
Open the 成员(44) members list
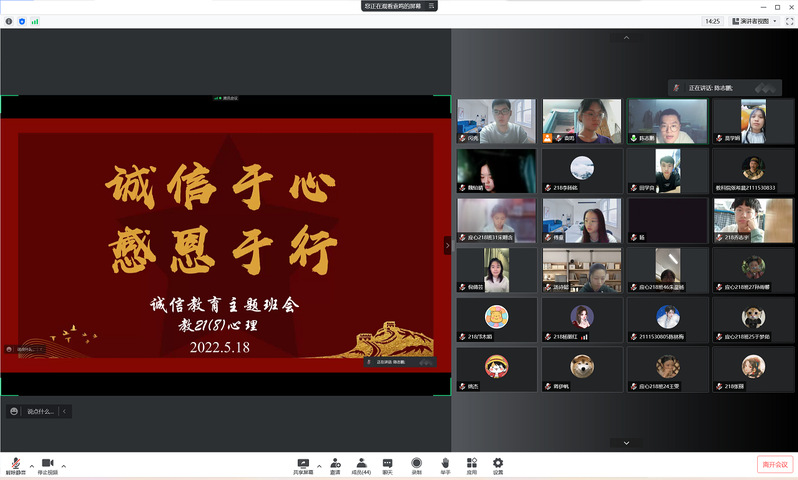pyautogui.click(x=361, y=464)
